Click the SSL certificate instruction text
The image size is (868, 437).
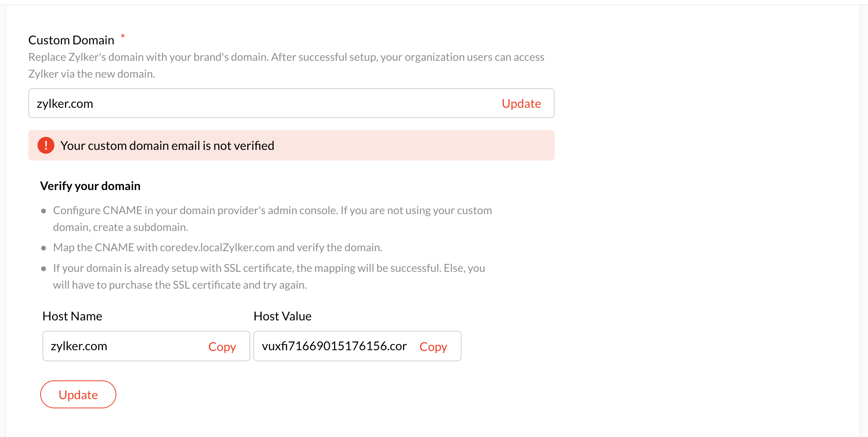point(269,276)
